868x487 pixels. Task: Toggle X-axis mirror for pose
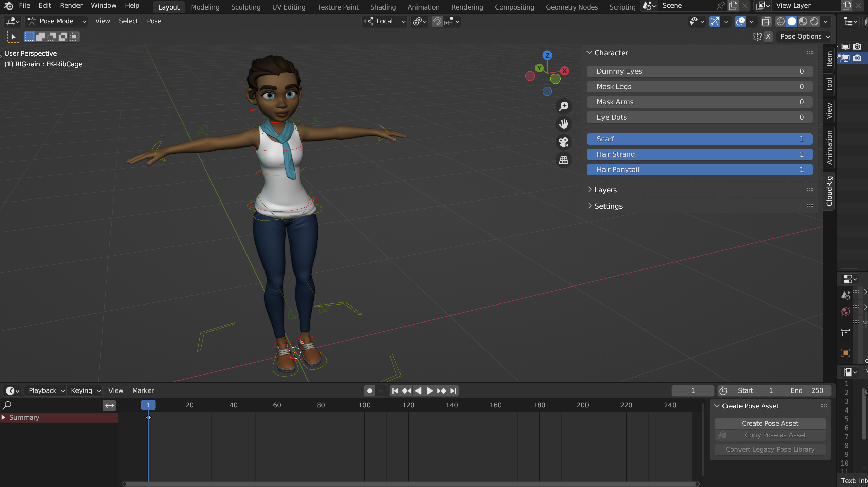point(768,37)
